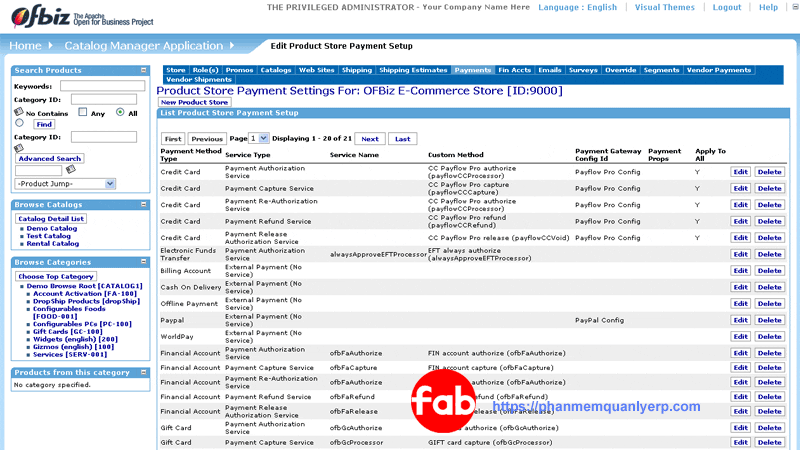Click the Find button
800x450 pixels.
(x=44, y=124)
